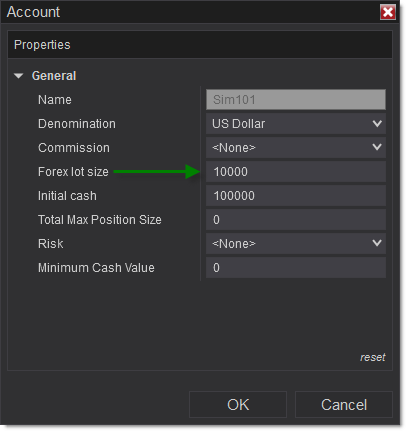This screenshot has width=406, height=431.
Task: Close the Account dialog with red X
Action: [388, 12]
